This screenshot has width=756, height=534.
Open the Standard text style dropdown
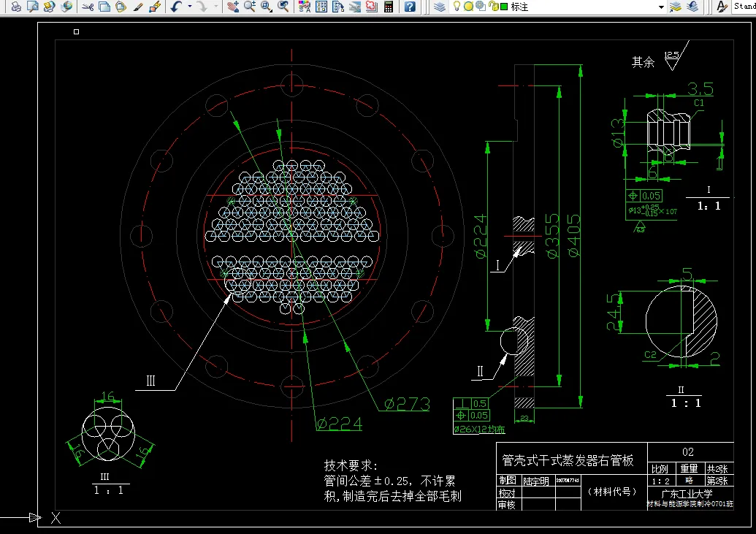coord(744,7)
